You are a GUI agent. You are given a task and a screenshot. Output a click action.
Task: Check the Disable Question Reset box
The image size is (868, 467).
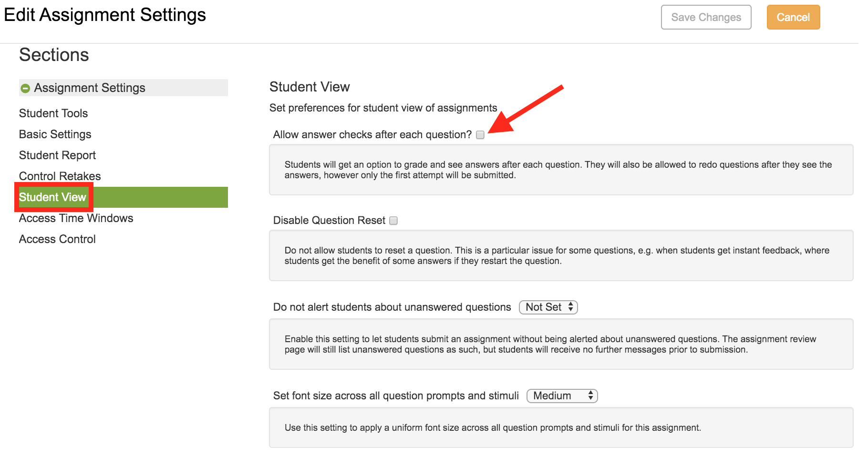point(393,220)
